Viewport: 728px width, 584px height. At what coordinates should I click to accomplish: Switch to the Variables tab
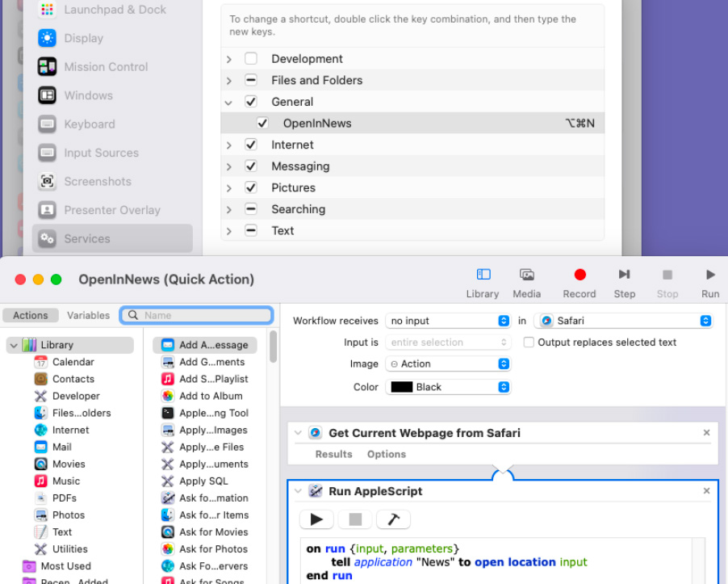[x=88, y=315]
